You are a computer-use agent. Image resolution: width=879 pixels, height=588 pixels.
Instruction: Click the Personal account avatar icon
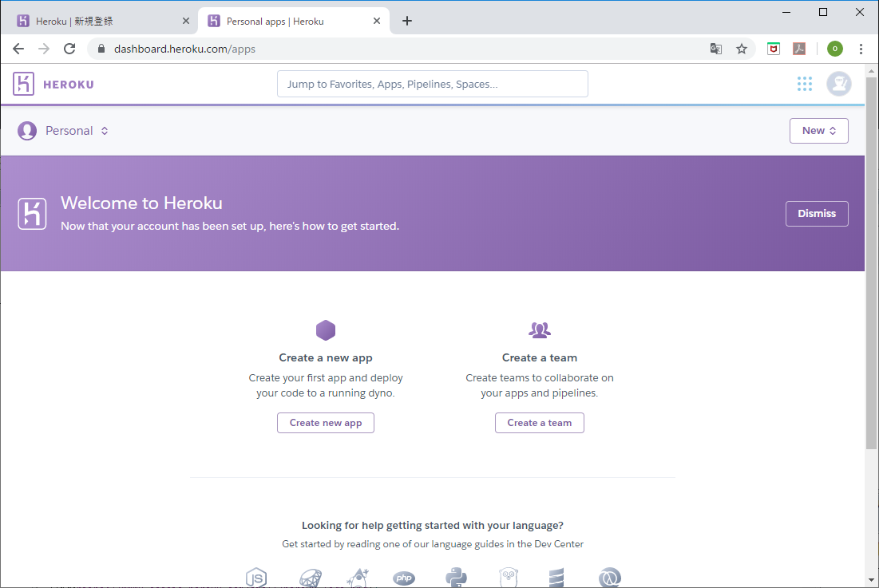tap(27, 131)
